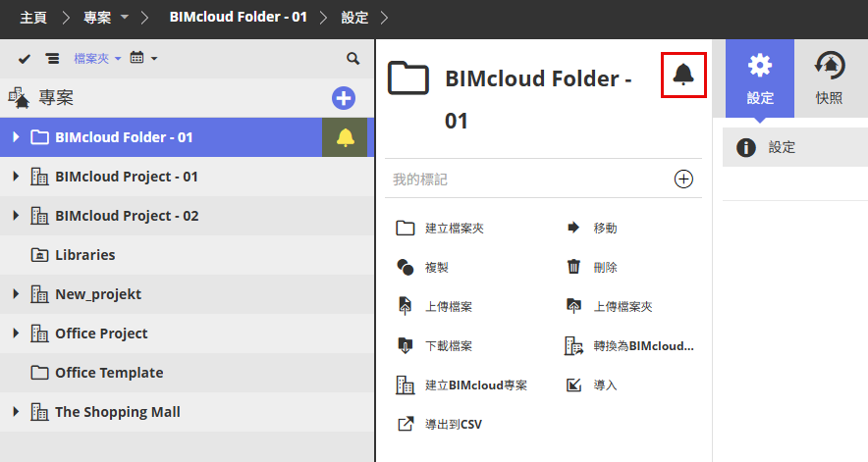Click the 專案 projects heading in left panel

pyautogui.click(x=55, y=98)
